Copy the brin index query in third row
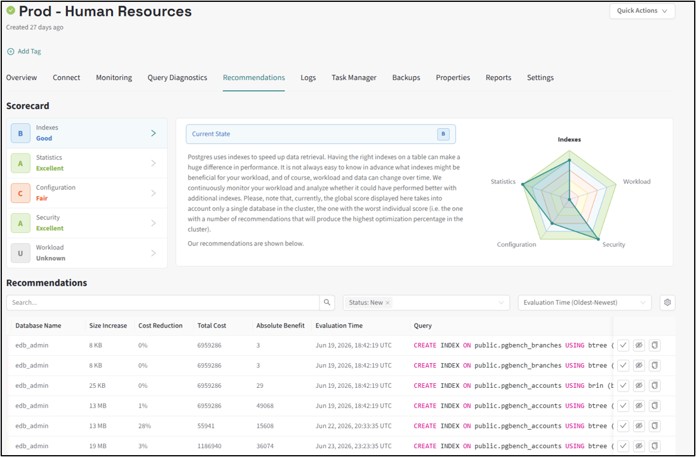Screen dimensions: 696x457 click(655, 386)
